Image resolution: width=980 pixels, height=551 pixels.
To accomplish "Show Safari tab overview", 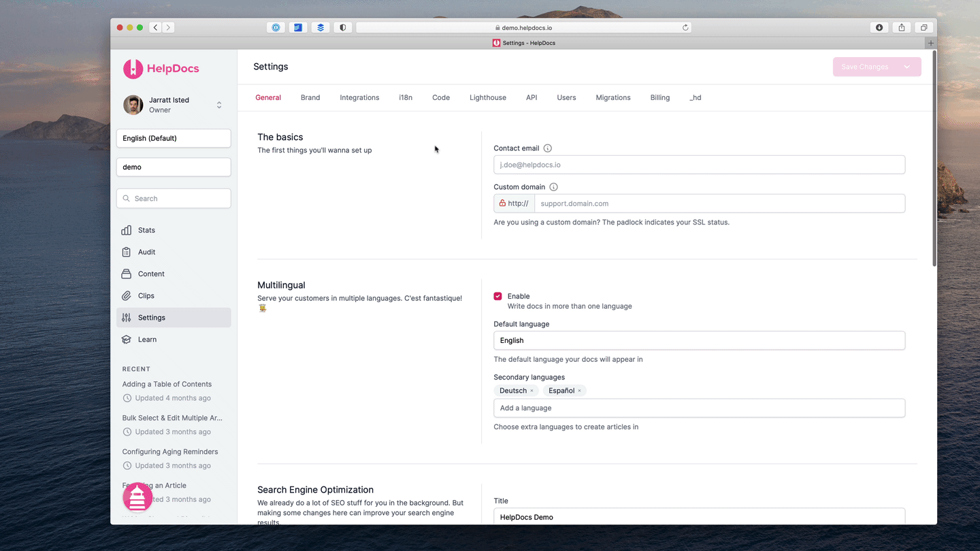I will tap(924, 27).
